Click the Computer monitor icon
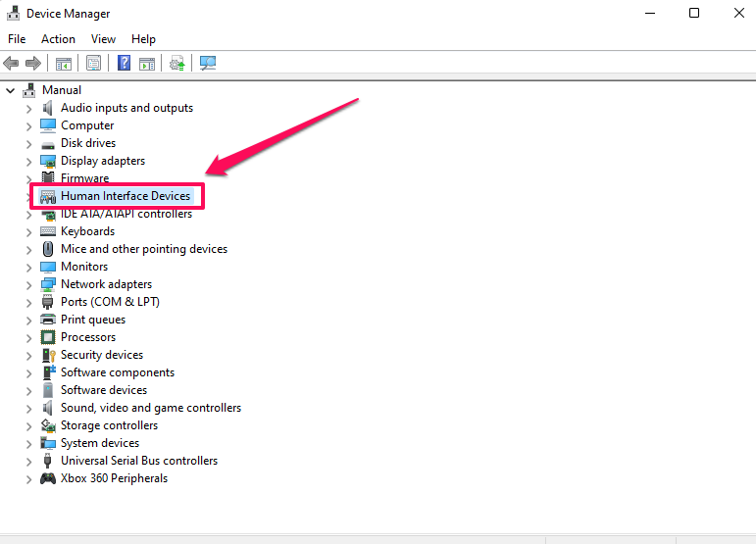This screenshot has height=544, width=756. [48, 125]
